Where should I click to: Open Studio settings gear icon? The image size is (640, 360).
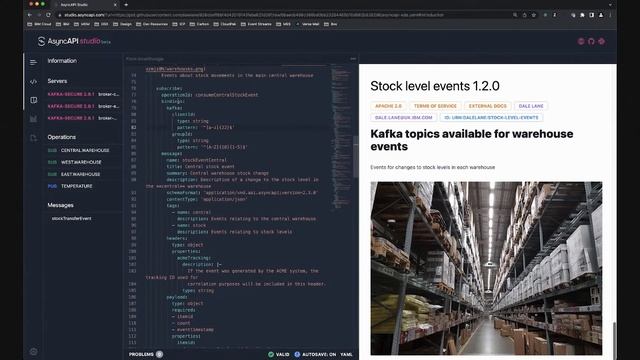click(33, 351)
